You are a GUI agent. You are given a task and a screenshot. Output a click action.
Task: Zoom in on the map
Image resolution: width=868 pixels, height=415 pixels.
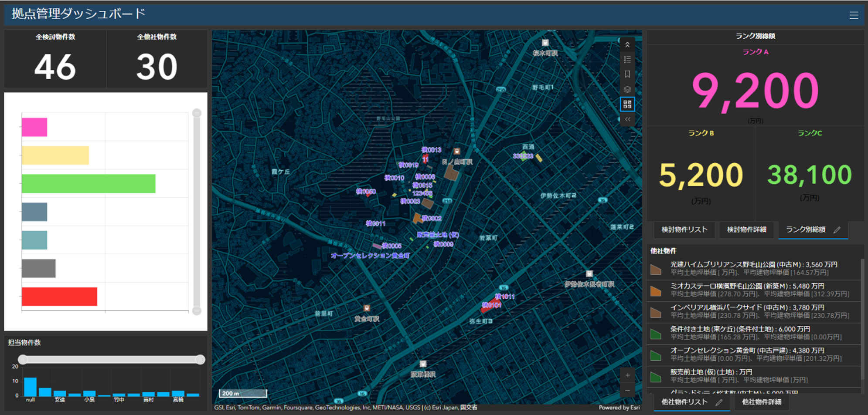pos(627,375)
